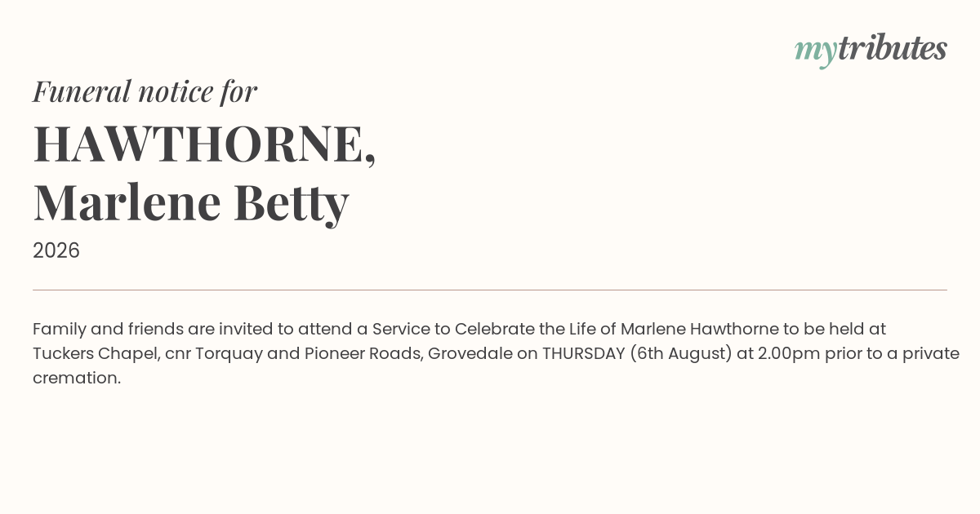Viewport: 980px width, 514px height.
Task: Click the year 2026 text
Action: point(56,250)
